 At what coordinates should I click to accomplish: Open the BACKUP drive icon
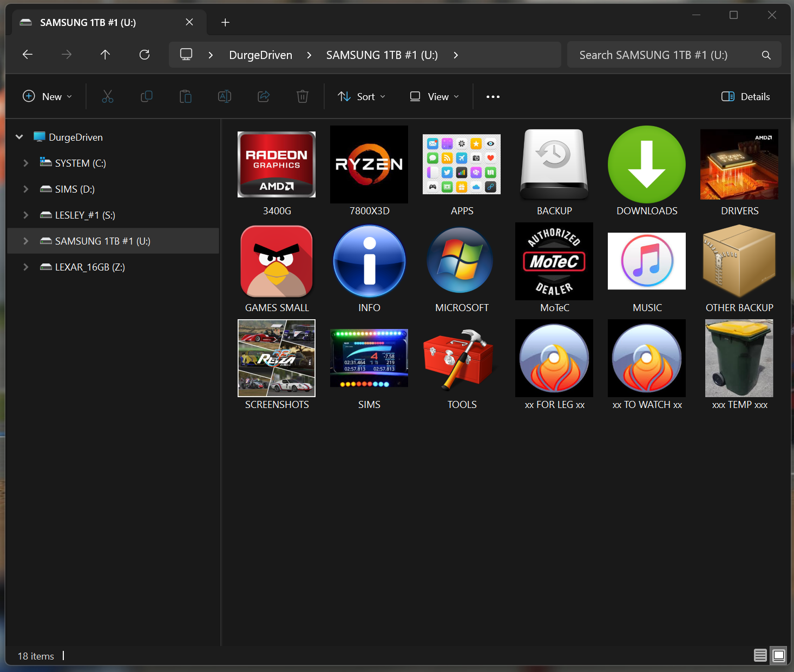click(x=554, y=164)
